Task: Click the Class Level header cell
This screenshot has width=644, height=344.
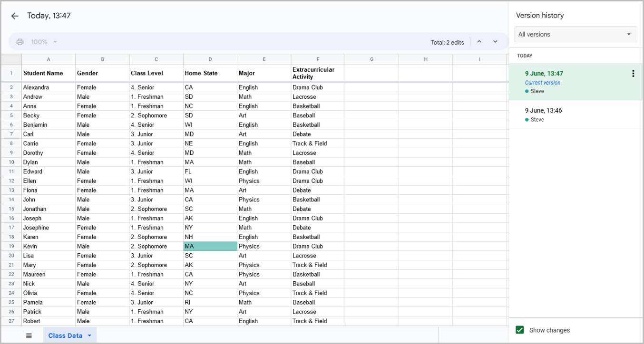Action: pos(156,73)
